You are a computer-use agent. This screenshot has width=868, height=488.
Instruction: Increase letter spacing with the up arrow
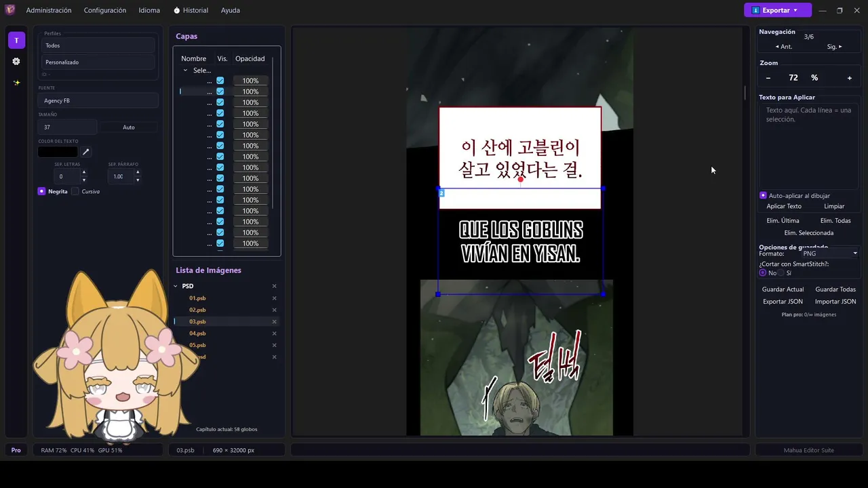point(84,172)
